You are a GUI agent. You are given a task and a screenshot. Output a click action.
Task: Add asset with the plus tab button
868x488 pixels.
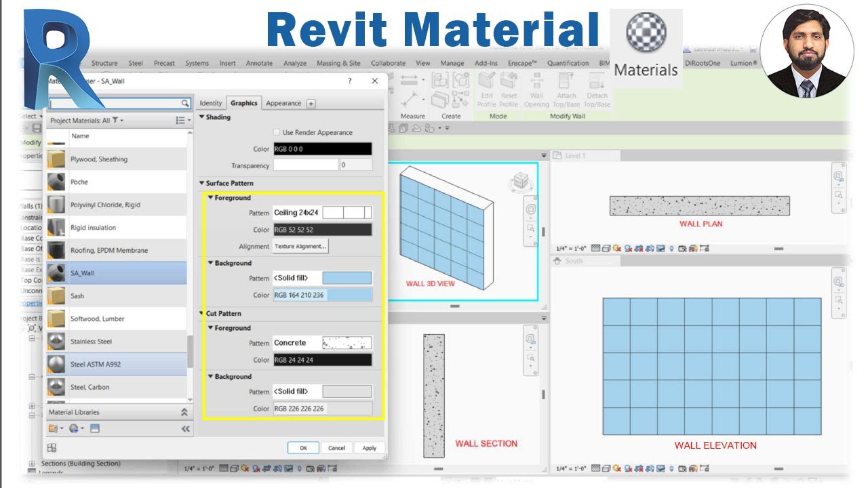point(311,104)
